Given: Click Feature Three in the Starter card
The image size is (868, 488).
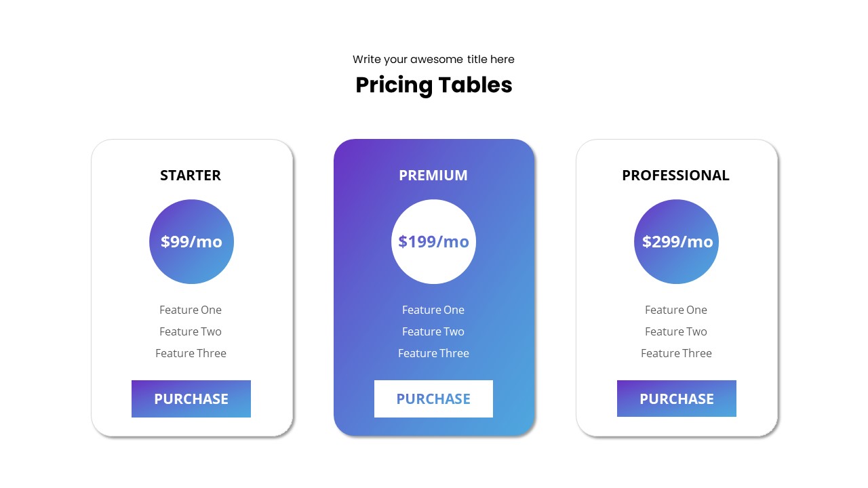Looking at the screenshot, I should (x=191, y=353).
